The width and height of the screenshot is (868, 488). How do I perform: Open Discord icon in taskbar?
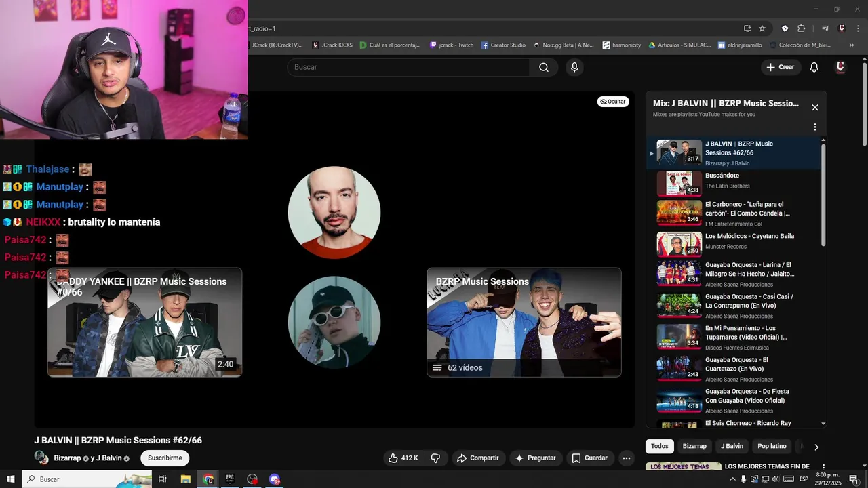pos(275,479)
